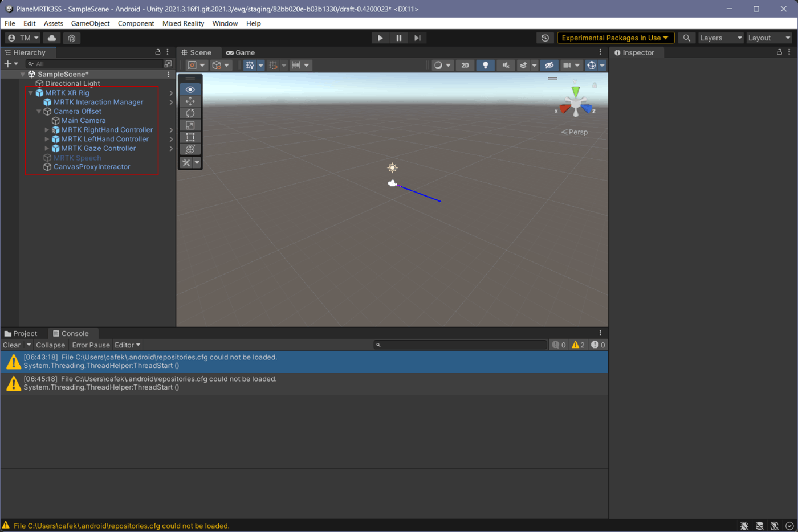Viewport: 798px width, 532px height.
Task: Toggle Scene audio mute
Action: click(x=506, y=66)
